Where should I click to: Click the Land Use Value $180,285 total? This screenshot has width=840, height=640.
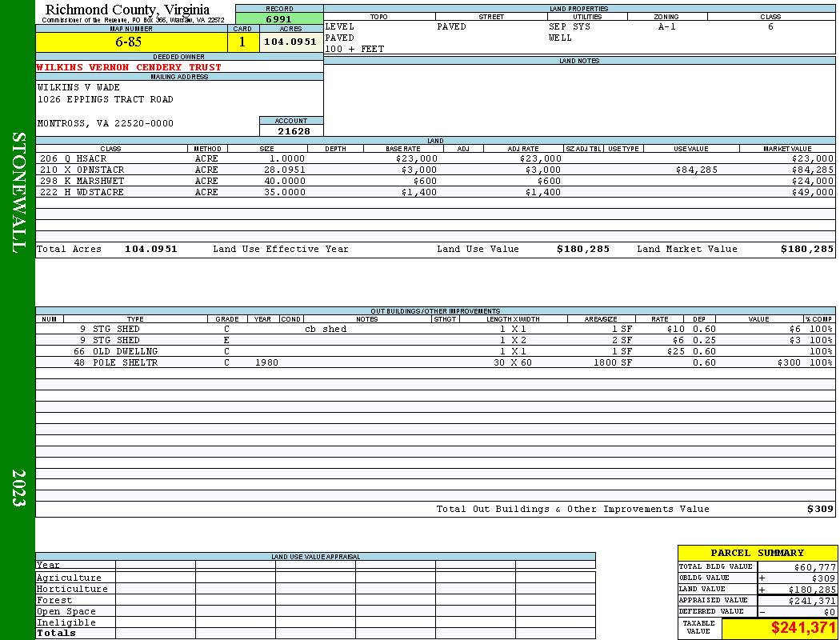pos(583,249)
